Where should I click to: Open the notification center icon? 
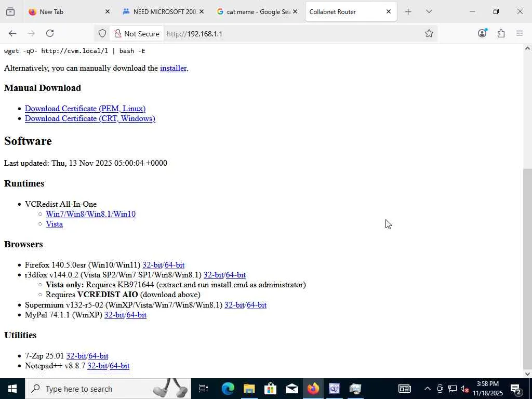[x=516, y=389]
